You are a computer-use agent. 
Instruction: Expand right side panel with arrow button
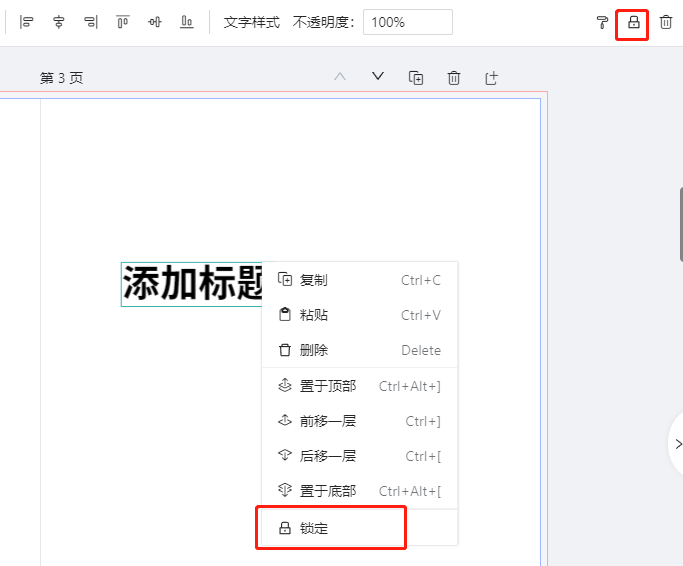[x=676, y=444]
